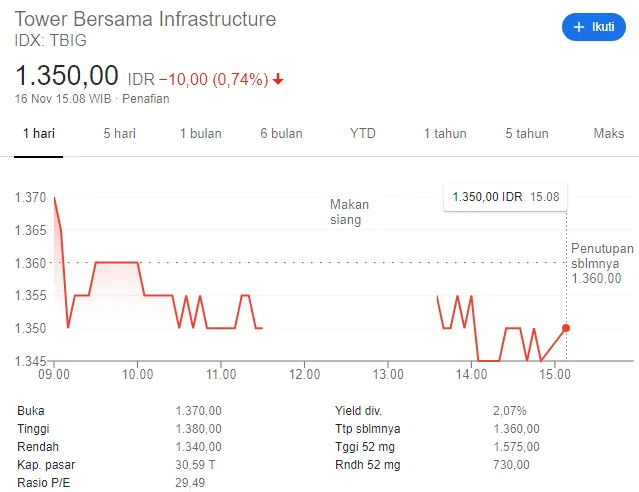
Task: Click the plus icon beside Ikuti
Action: 579,27
